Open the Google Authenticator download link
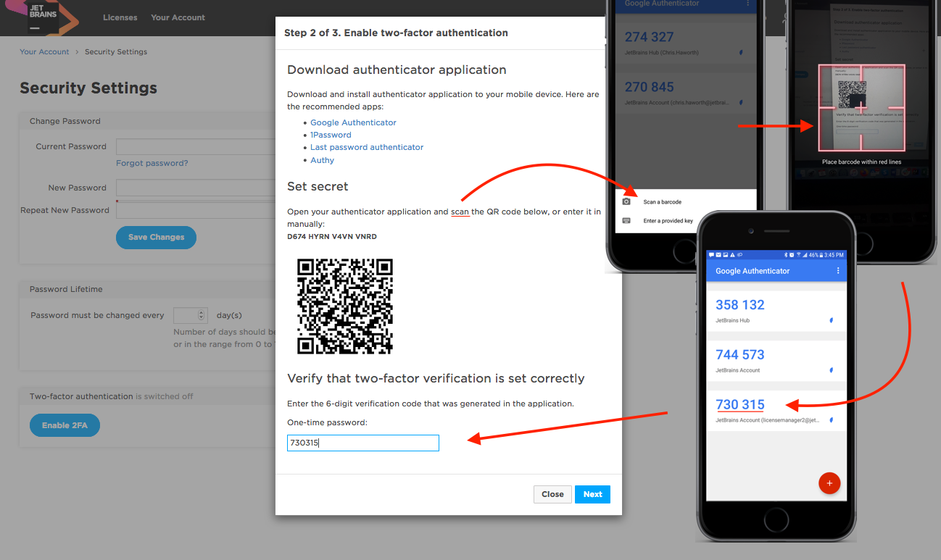 353,122
